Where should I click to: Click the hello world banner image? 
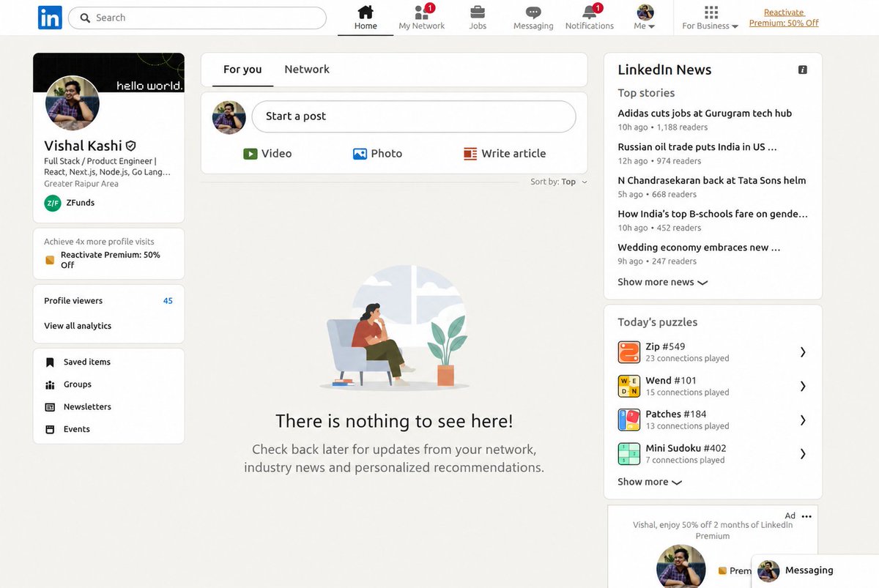coord(108,72)
